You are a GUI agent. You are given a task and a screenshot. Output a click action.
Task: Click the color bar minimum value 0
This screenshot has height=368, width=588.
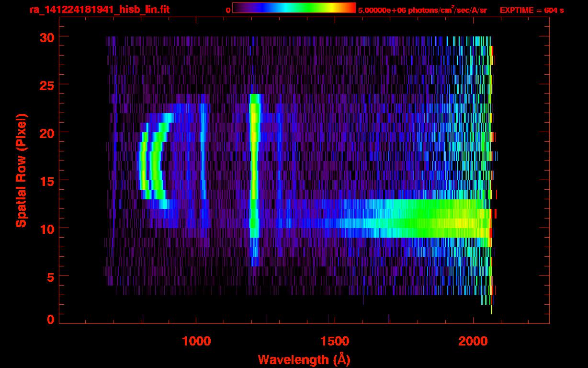[x=228, y=10]
